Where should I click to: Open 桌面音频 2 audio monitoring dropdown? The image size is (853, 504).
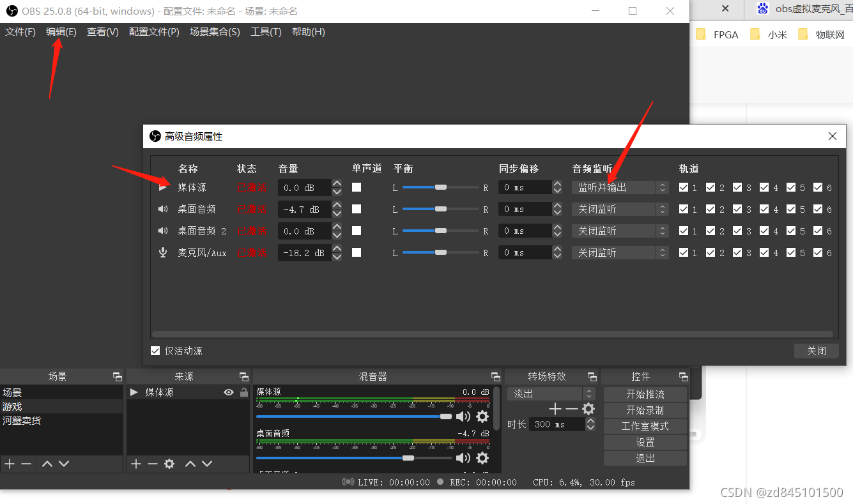[620, 231]
